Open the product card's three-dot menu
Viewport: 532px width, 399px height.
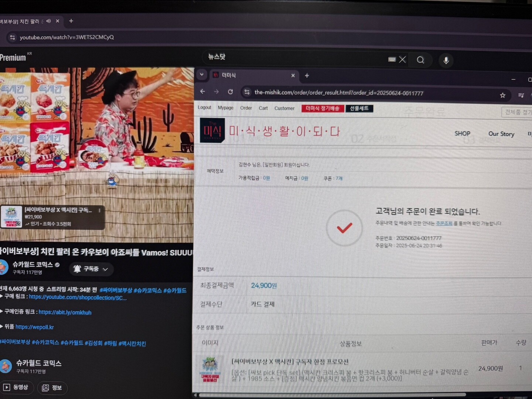coord(99,211)
